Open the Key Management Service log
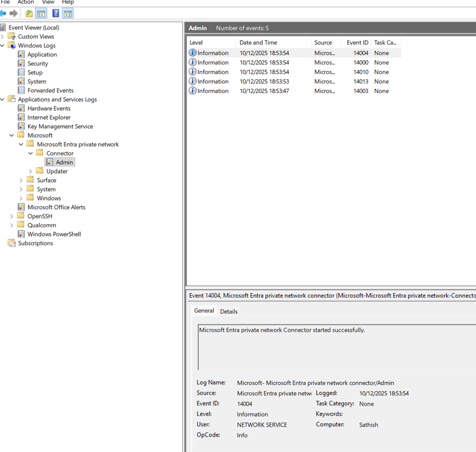Viewport: 476px width, 452px height. click(x=60, y=126)
